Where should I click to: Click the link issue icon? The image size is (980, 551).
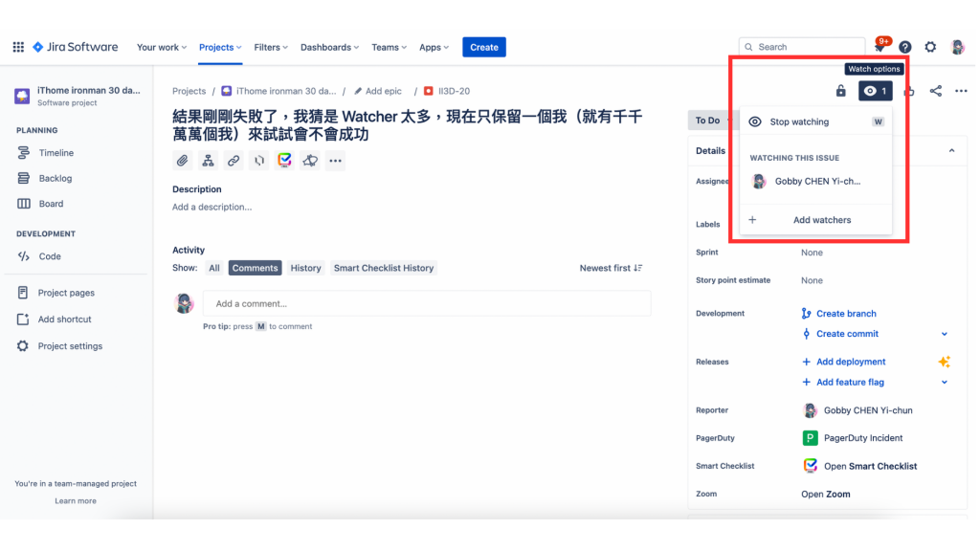(234, 161)
